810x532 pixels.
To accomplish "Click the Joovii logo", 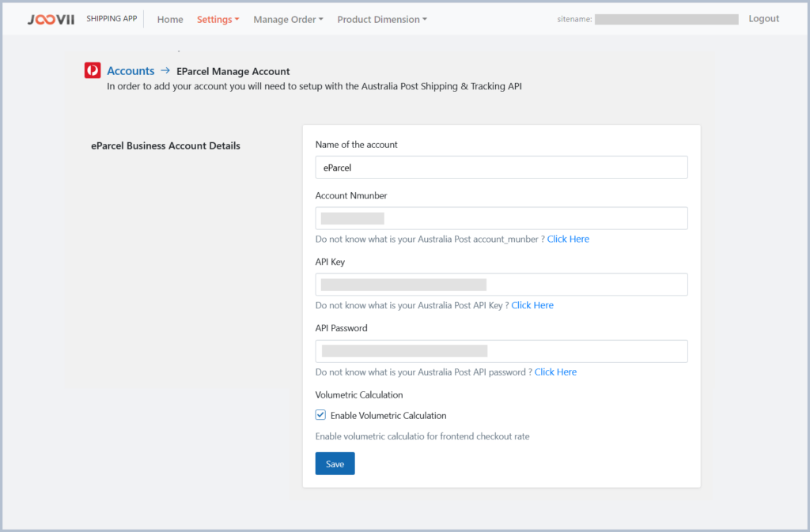I will 51,20.
